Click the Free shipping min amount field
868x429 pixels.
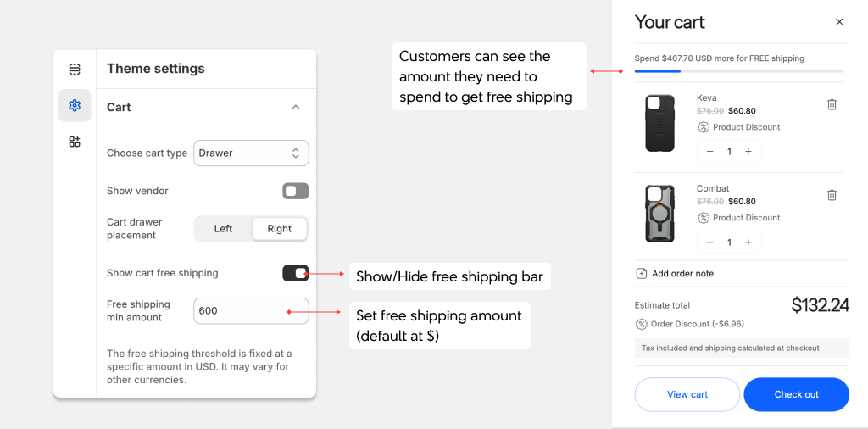[x=251, y=311]
